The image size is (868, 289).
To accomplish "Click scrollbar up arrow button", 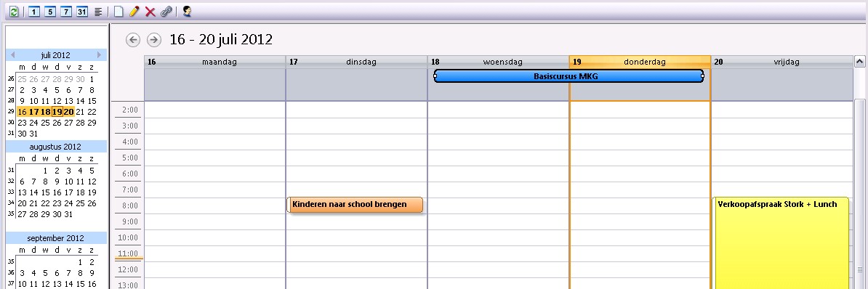I will pyautogui.click(x=860, y=61).
